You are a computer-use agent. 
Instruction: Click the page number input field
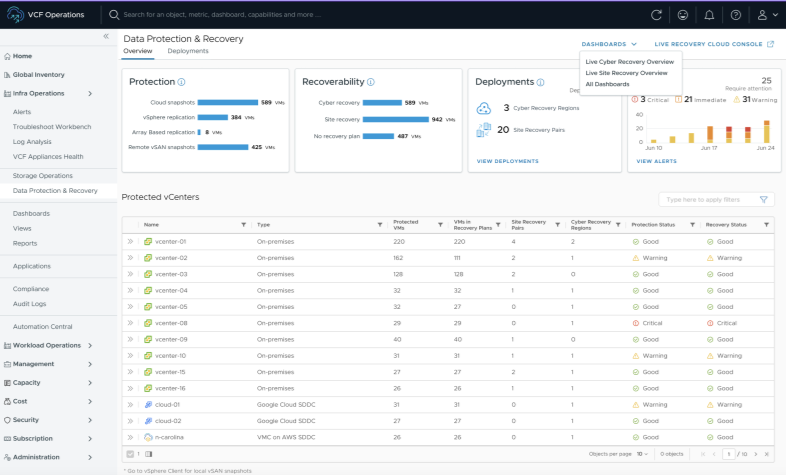click(728, 454)
